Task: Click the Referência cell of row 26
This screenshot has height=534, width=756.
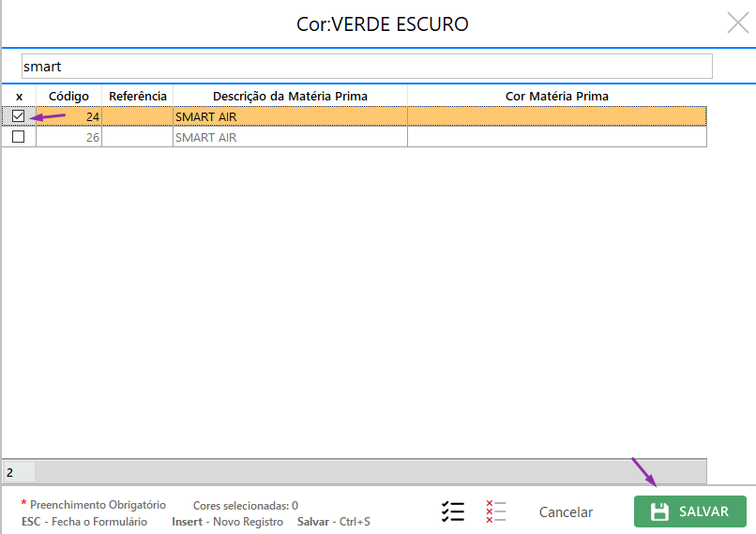Action: [137, 138]
